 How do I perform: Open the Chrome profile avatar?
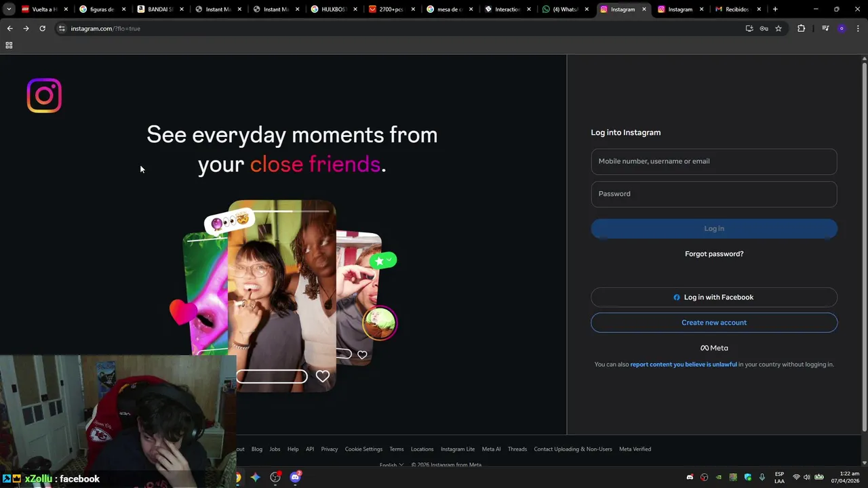[x=842, y=28]
